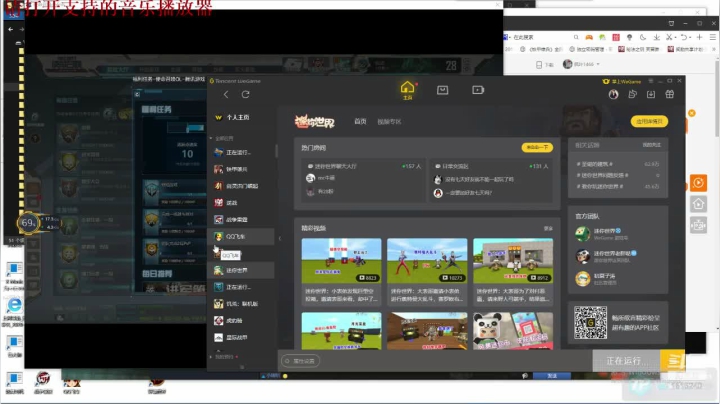
Task: Open the WeGame video/live icon
Action: click(x=478, y=90)
